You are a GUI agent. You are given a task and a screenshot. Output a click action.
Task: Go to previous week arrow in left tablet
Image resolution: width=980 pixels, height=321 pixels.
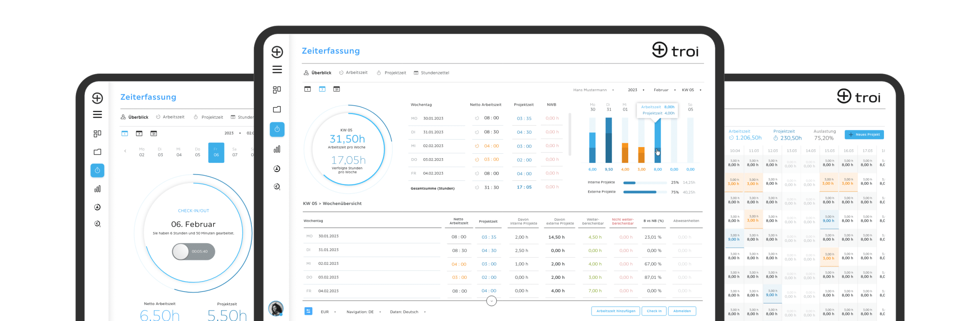point(125,151)
